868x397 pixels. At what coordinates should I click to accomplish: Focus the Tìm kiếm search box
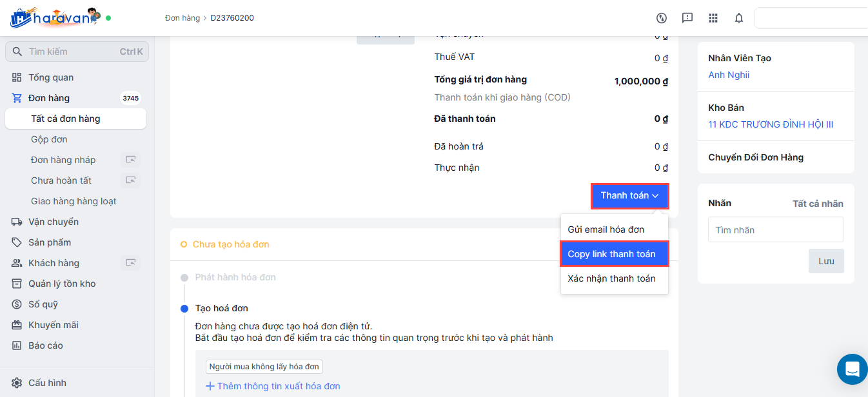[x=77, y=52]
